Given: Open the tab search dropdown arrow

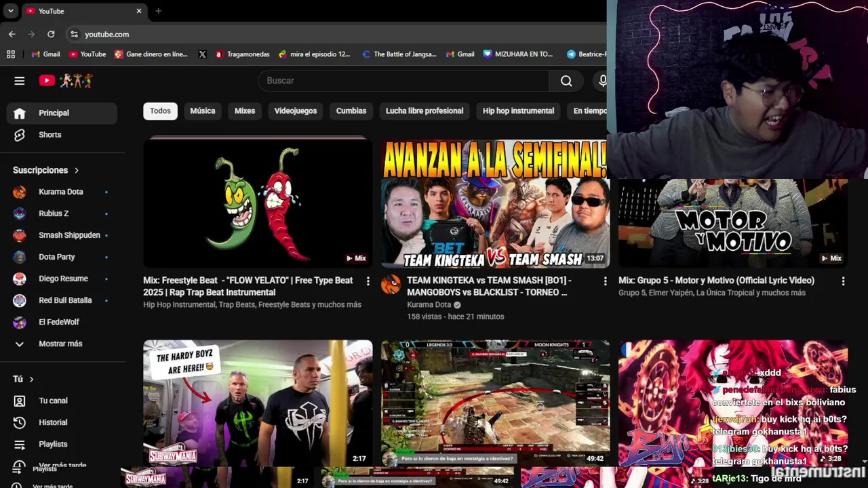Looking at the screenshot, I should tap(10, 11).
